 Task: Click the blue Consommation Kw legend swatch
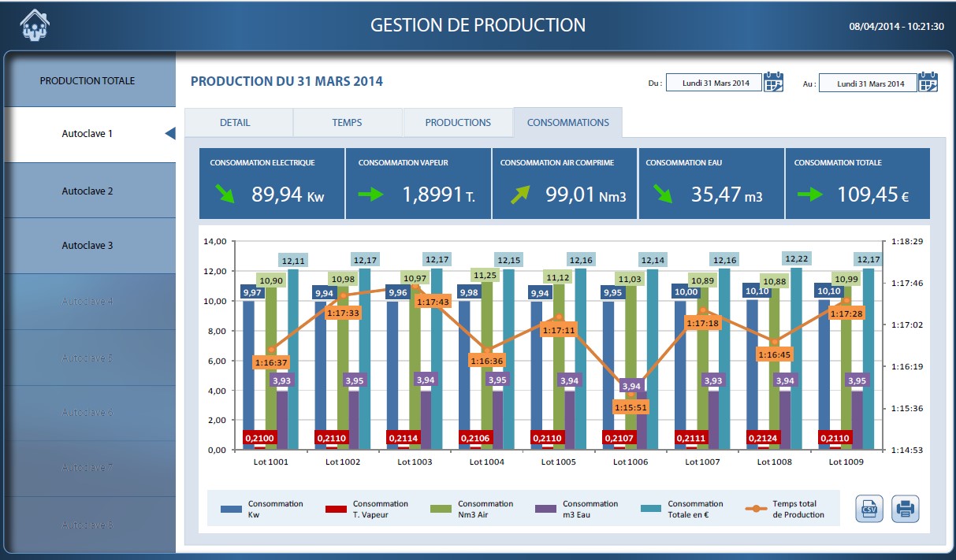(x=232, y=509)
